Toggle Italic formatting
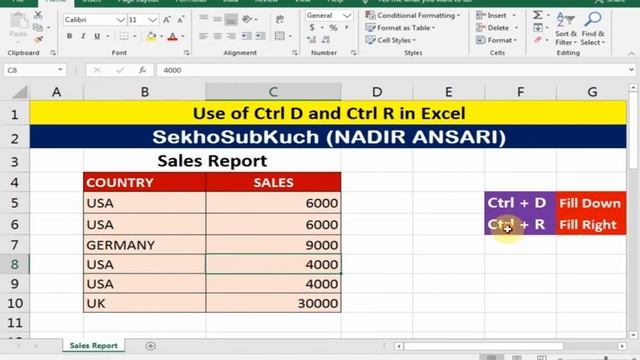The height and width of the screenshot is (360, 640). [83, 36]
